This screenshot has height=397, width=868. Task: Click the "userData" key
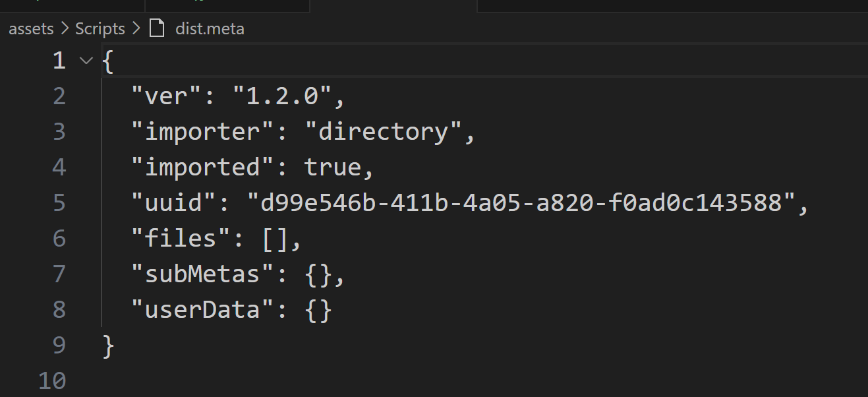click(203, 309)
